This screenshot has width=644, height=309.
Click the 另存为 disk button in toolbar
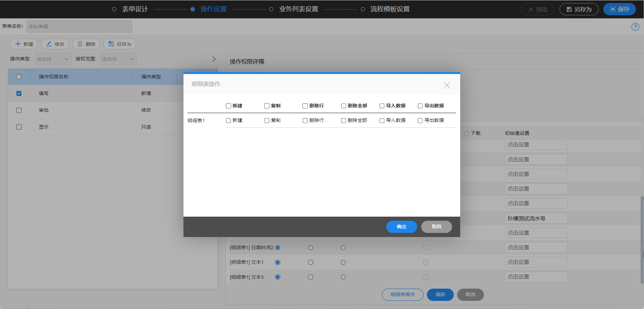pos(120,44)
